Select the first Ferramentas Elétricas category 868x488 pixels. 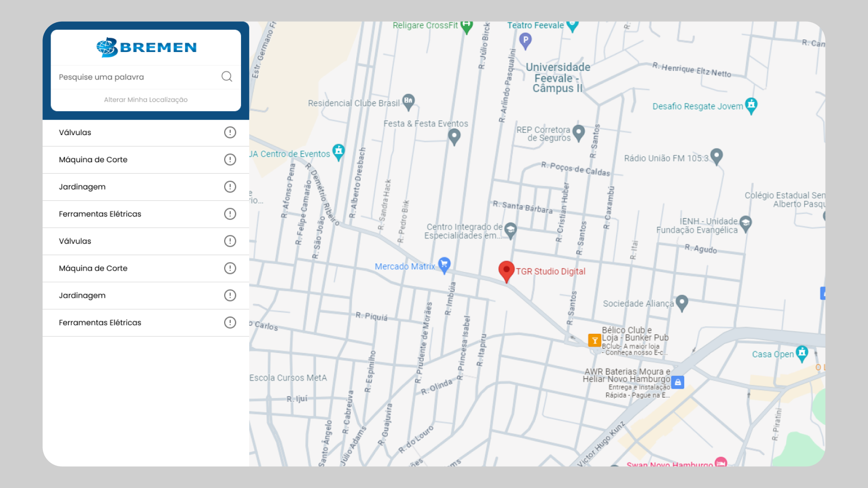100,214
